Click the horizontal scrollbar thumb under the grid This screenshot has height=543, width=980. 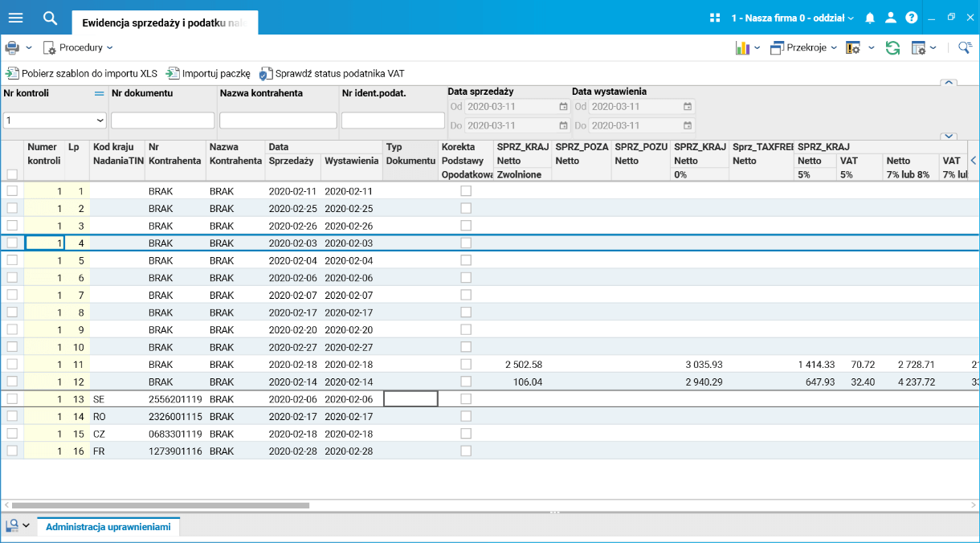pos(161,506)
